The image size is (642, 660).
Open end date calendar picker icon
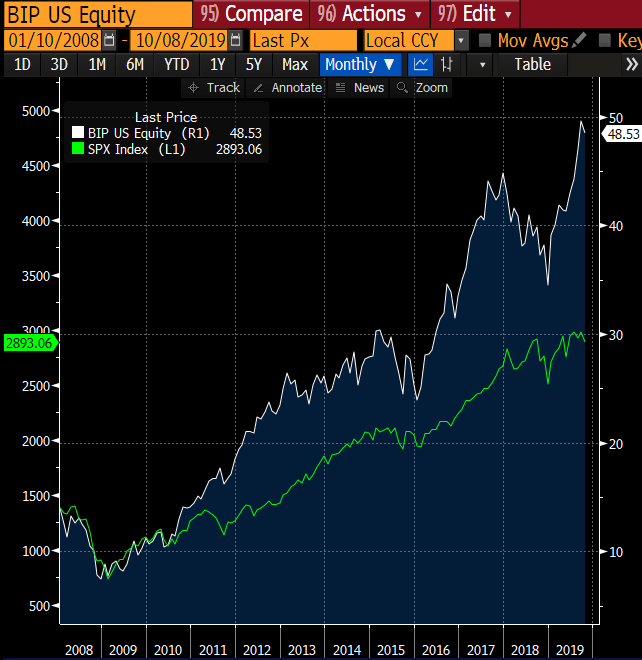pyautogui.click(x=235, y=40)
